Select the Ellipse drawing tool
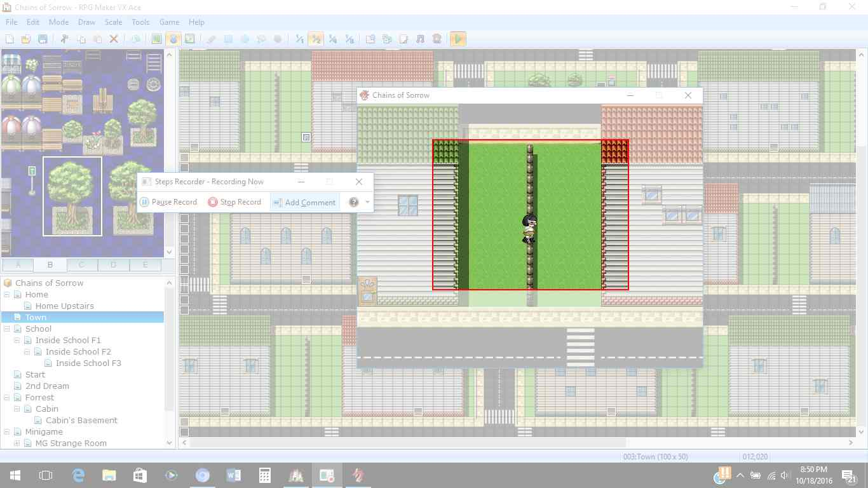Screen dimensions: 868x488 pyautogui.click(x=245, y=39)
